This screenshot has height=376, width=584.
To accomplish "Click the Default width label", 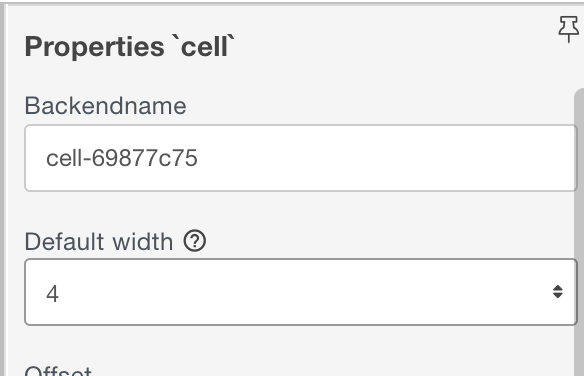I will [99, 242].
